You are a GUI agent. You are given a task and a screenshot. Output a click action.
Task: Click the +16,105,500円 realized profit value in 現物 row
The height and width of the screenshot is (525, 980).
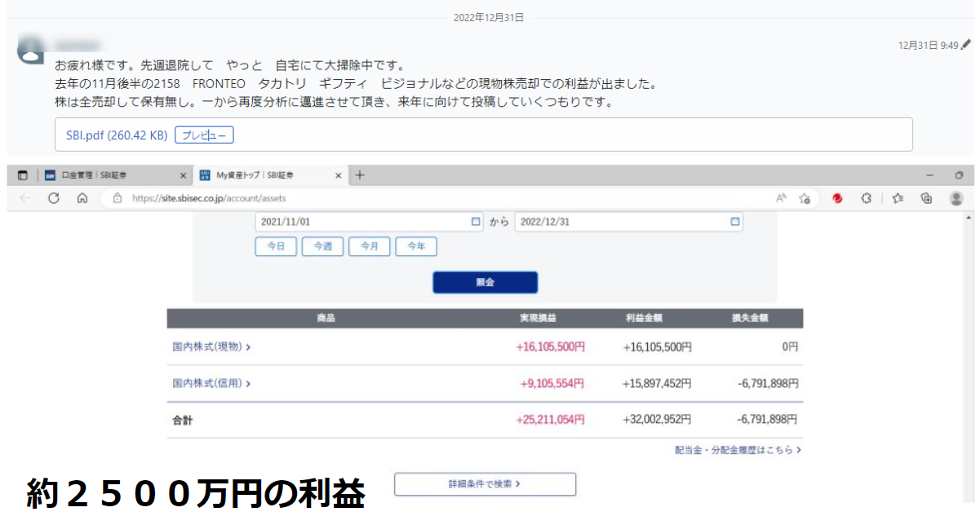[550, 346]
